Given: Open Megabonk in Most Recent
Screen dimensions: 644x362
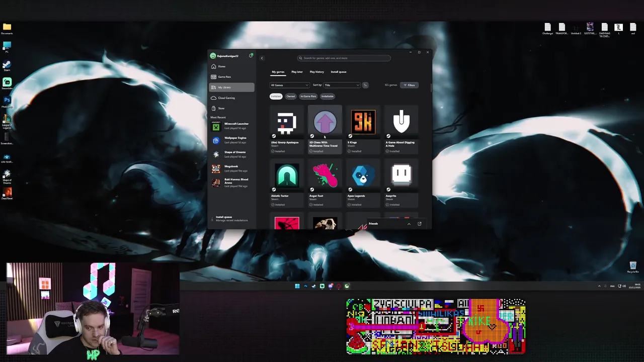Looking at the screenshot, I should (x=232, y=168).
